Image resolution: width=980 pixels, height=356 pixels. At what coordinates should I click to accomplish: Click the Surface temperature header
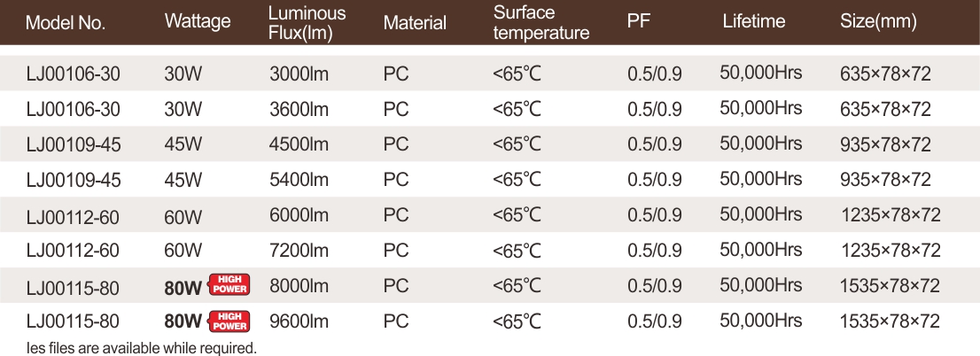coord(541,24)
